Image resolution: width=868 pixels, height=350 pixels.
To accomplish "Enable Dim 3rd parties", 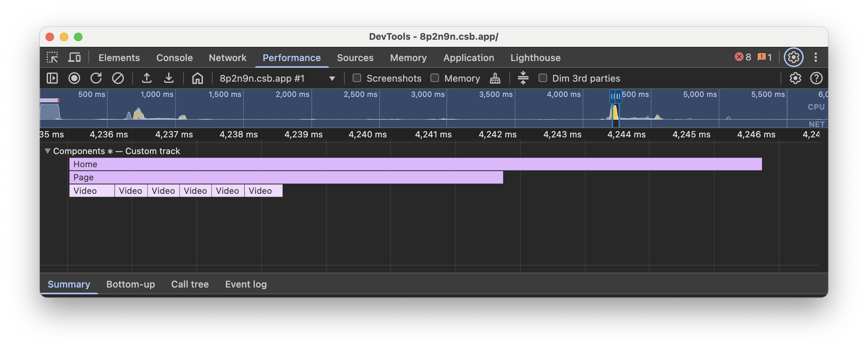I will (543, 78).
